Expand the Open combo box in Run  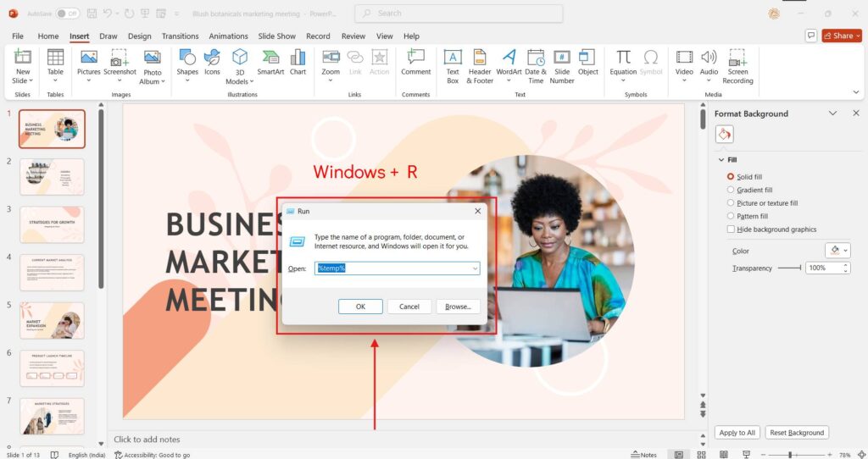point(475,268)
